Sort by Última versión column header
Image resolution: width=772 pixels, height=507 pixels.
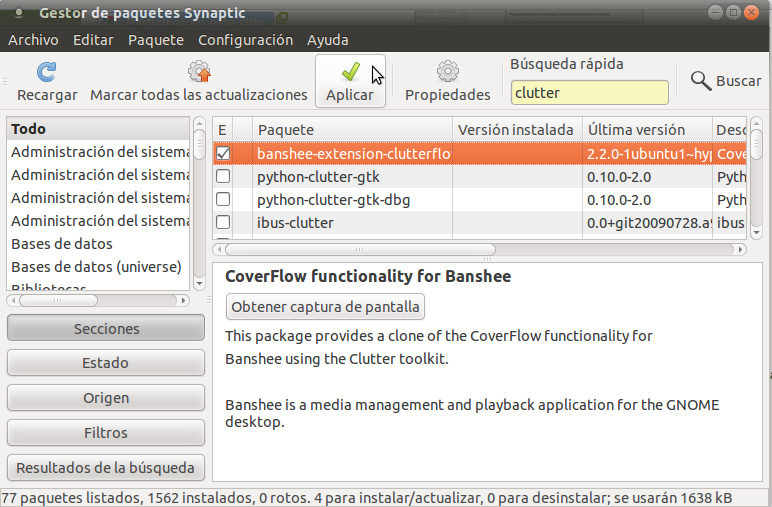click(x=647, y=129)
